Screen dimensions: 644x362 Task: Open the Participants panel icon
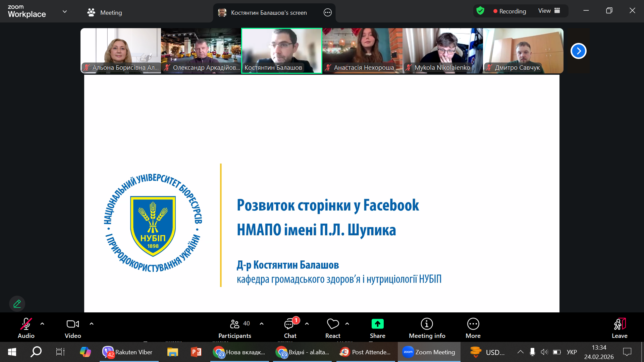coord(234,324)
